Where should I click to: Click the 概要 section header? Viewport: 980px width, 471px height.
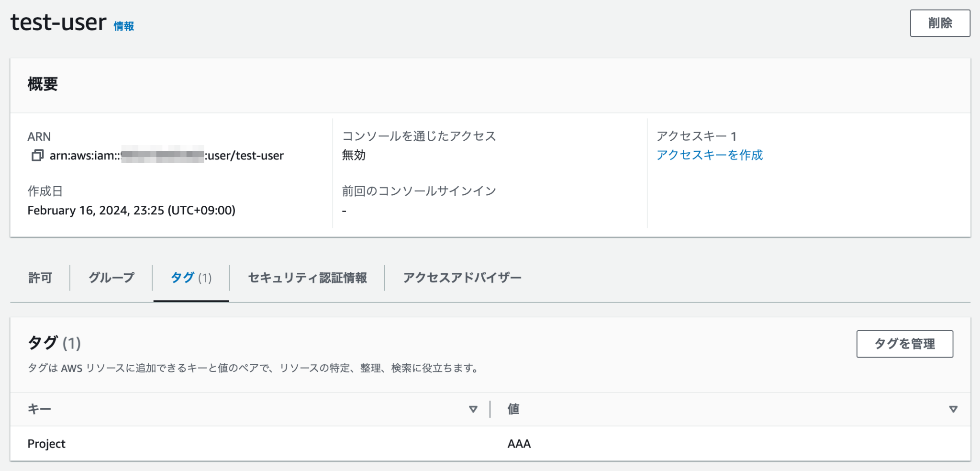[x=43, y=84]
